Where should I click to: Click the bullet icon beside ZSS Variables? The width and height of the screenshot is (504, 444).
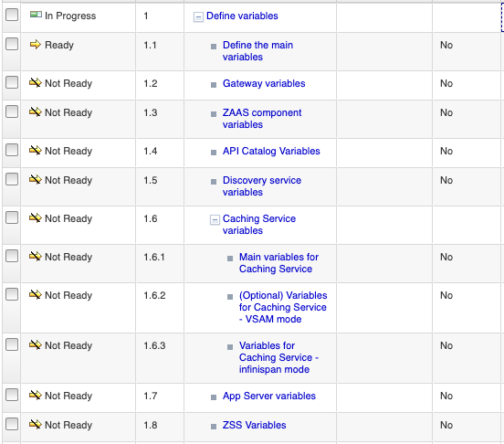pyautogui.click(x=214, y=427)
